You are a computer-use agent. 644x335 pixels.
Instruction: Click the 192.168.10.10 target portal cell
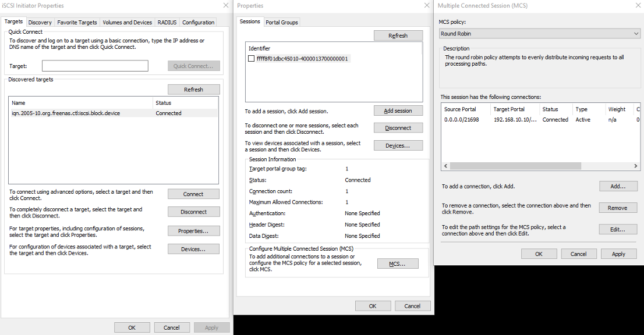pos(515,120)
